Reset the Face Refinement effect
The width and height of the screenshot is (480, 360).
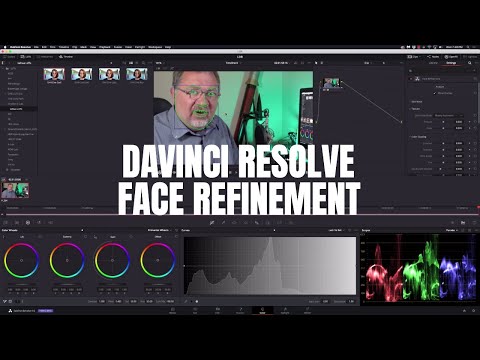[475, 79]
